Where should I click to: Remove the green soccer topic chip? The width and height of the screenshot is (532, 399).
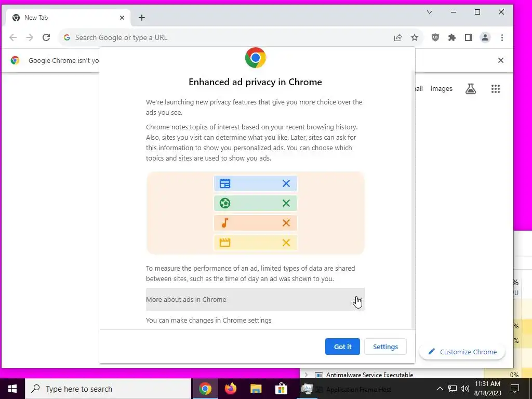286,203
